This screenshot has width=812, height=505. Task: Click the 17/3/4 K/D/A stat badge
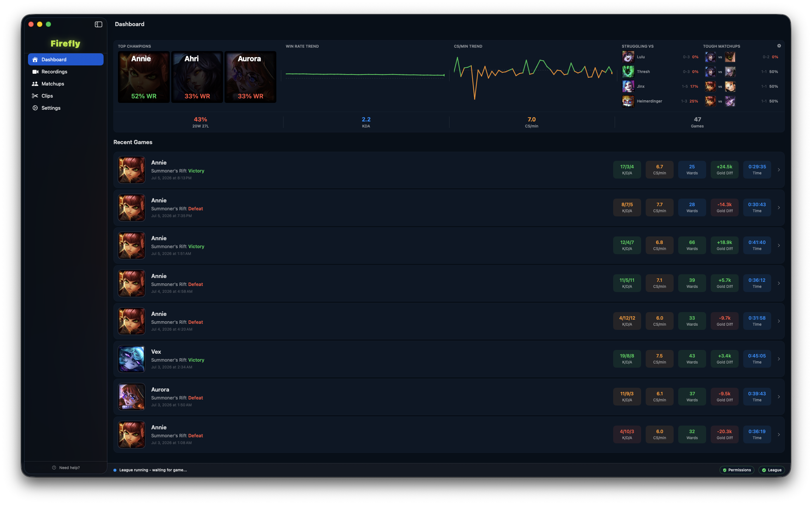pos(627,169)
